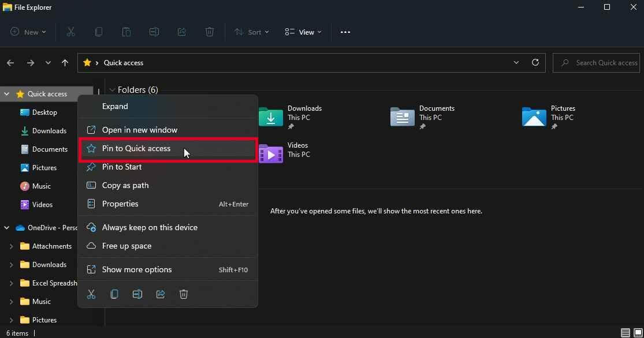The width and height of the screenshot is (644, 338).
Task: Select Copy as path menu entry
Action: tap(125, 185)
